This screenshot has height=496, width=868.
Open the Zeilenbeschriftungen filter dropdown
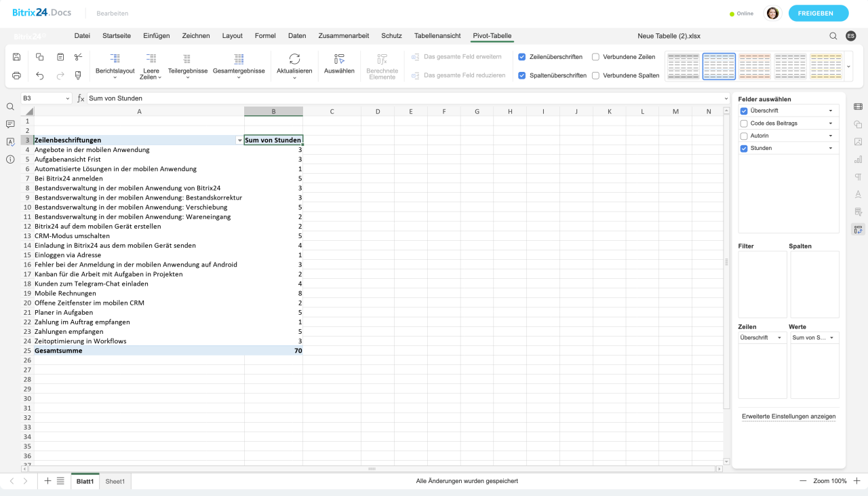click(x=239, y=140)
